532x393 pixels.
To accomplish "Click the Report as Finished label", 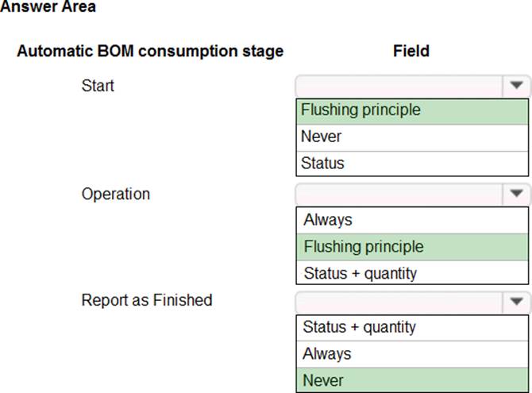I will tap(147, 300).
